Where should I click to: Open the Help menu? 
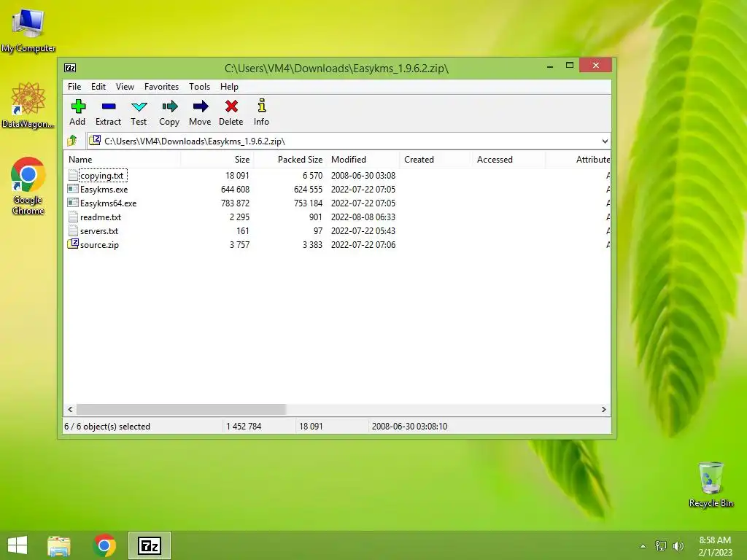pos(229,87)
